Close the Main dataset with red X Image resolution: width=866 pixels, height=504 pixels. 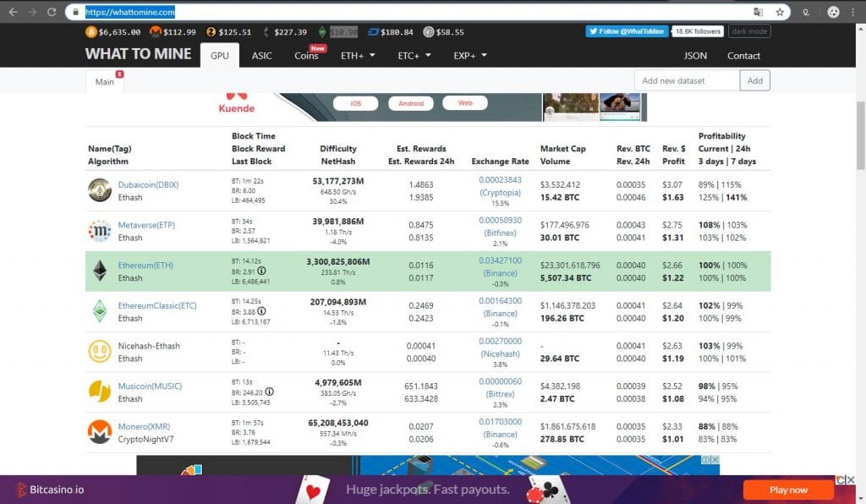pyautogui.click(x=119, y=74)
